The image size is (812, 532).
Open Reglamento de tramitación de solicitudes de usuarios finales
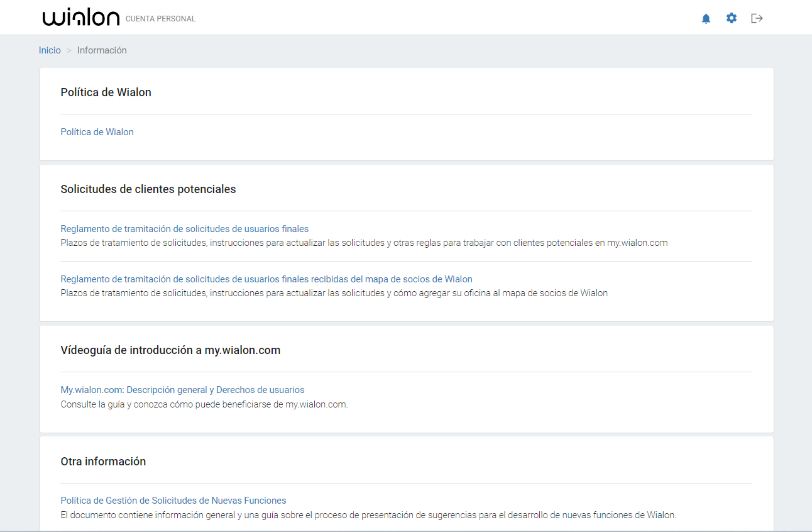coord(184,228)
